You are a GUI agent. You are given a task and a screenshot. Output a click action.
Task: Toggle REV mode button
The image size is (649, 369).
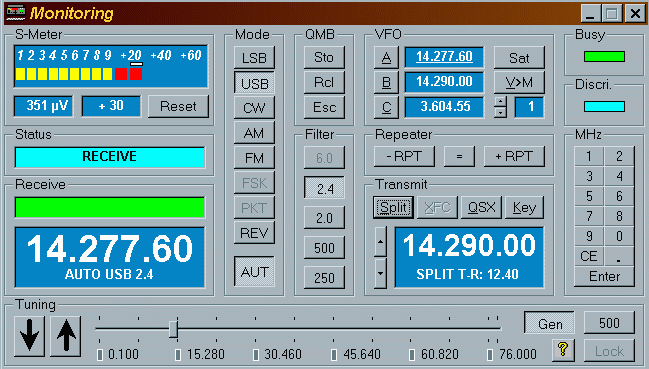(254, 233)
